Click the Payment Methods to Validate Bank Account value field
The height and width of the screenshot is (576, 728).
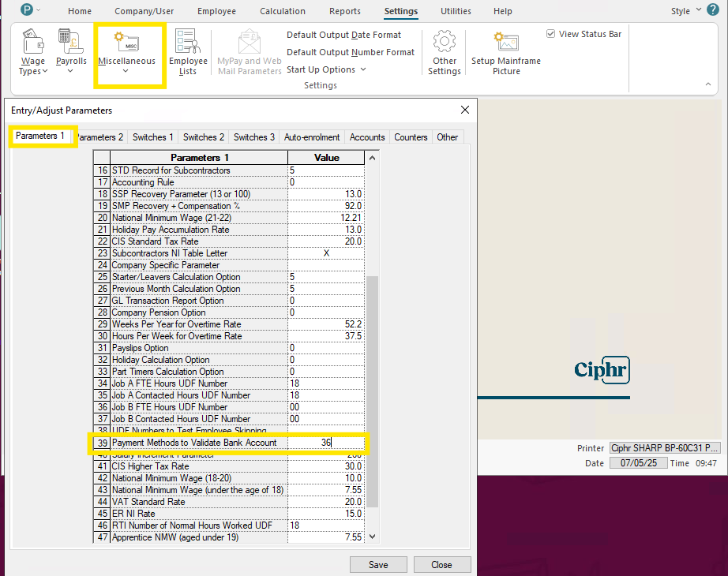[x=326, y=443]
